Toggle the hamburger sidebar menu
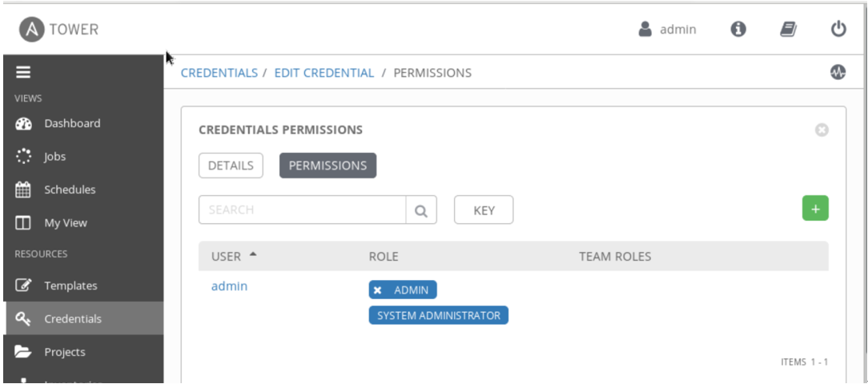The image size is (868, 384). tap(23, 72)
